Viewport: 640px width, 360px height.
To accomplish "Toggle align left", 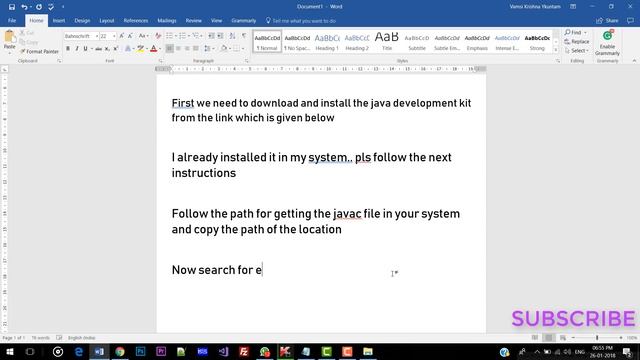I will coord(169,49).
